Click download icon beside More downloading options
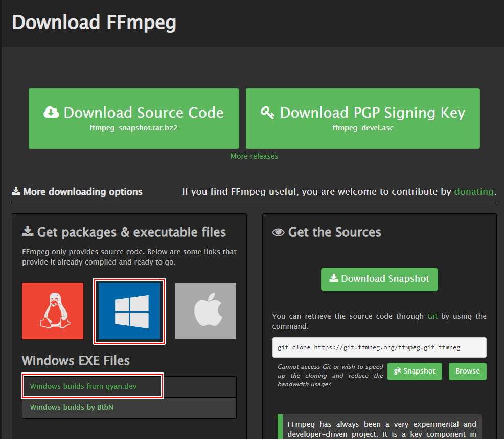This screenshot has width=504, height=439. (16, 191)
